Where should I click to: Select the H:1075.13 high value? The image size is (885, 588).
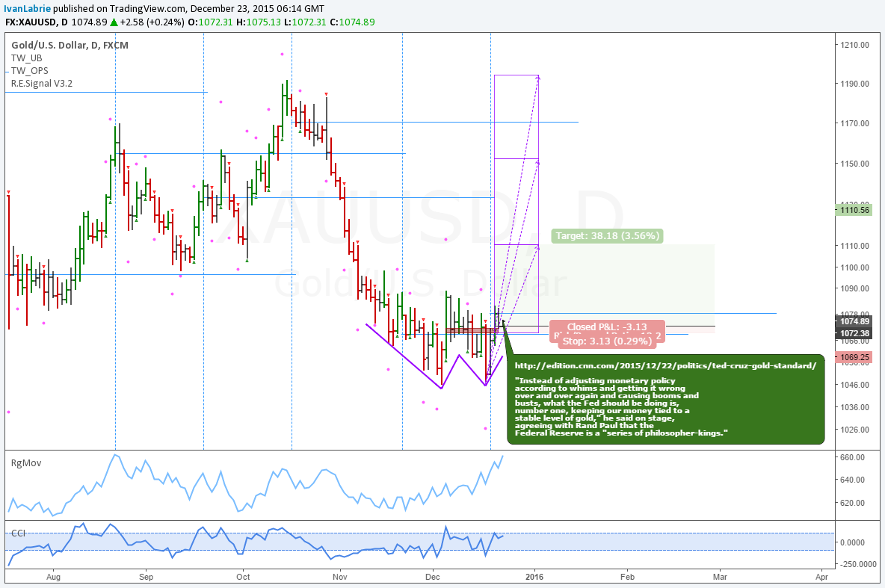(259, 22)
